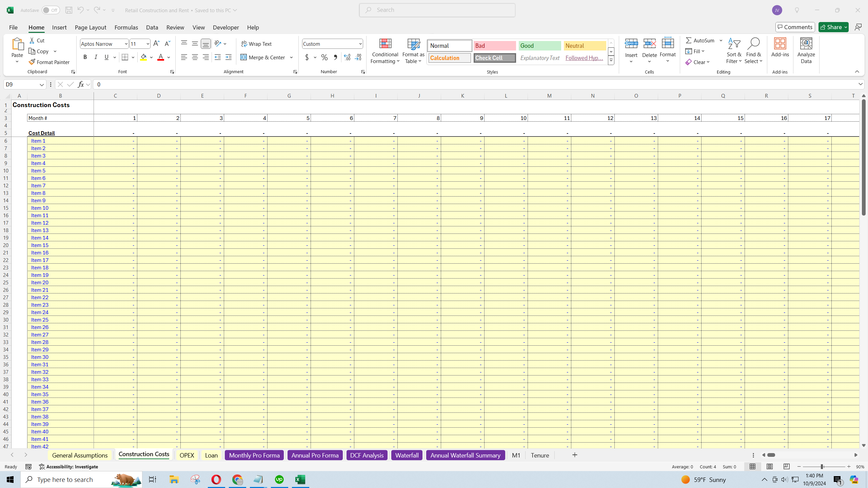Decrease font size with smaller A icon

[167, 44]
